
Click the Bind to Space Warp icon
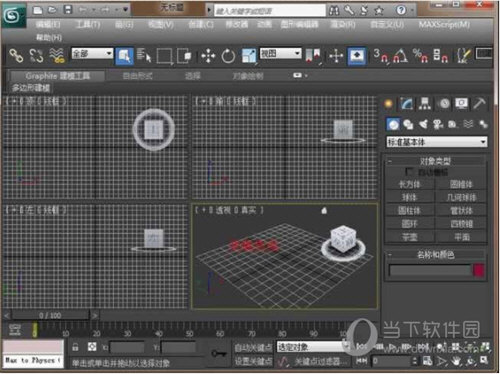pos(57,56)
